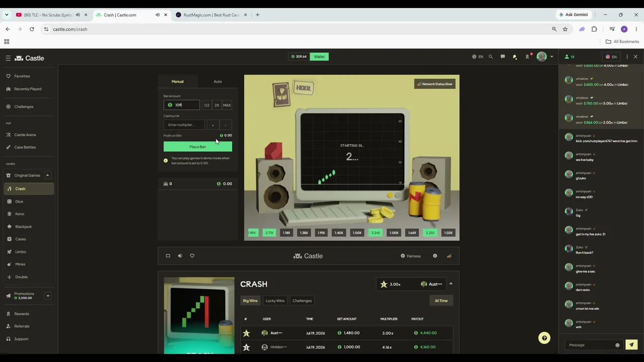Select the Lucky Wins tab
This screenshot has height=362, width=644.
tap(275, 301)
